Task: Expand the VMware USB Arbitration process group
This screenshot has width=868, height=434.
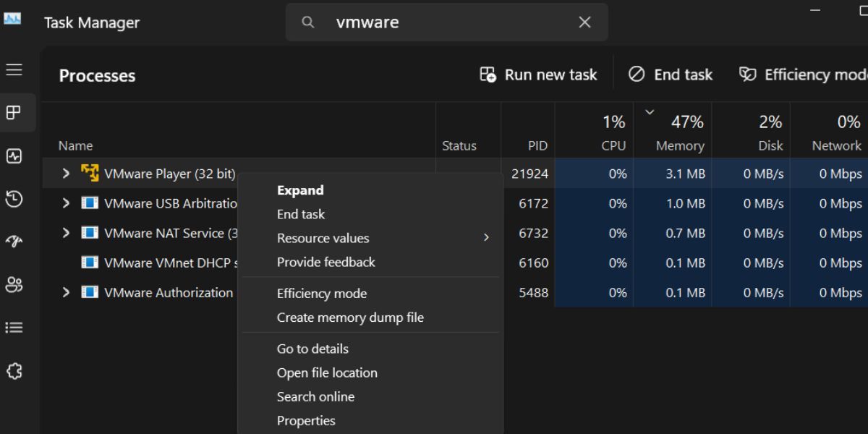Action: coord(66,203)
